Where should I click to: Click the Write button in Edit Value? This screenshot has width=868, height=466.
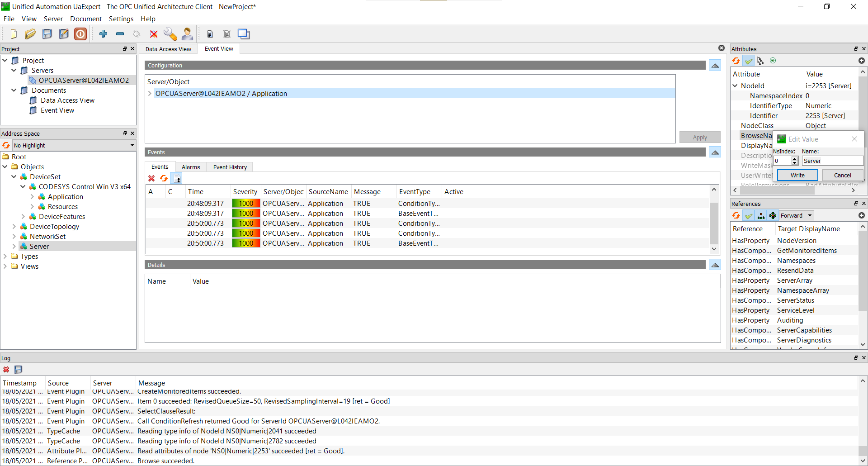(x=797, y=175)
